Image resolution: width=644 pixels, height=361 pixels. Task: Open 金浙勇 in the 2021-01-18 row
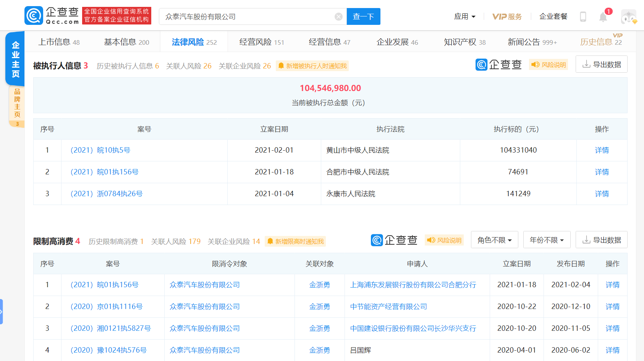click(x=320, y=285)
